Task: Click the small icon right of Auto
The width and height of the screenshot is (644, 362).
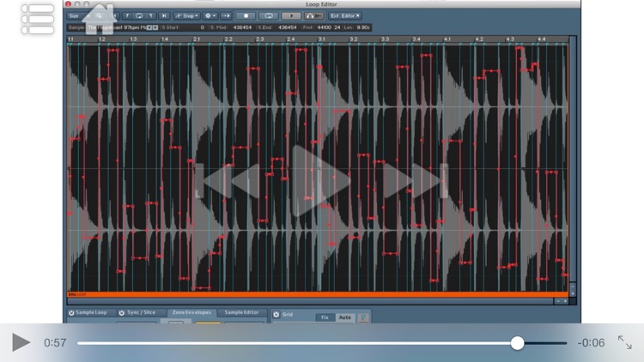Action: (x=363, y=317)
